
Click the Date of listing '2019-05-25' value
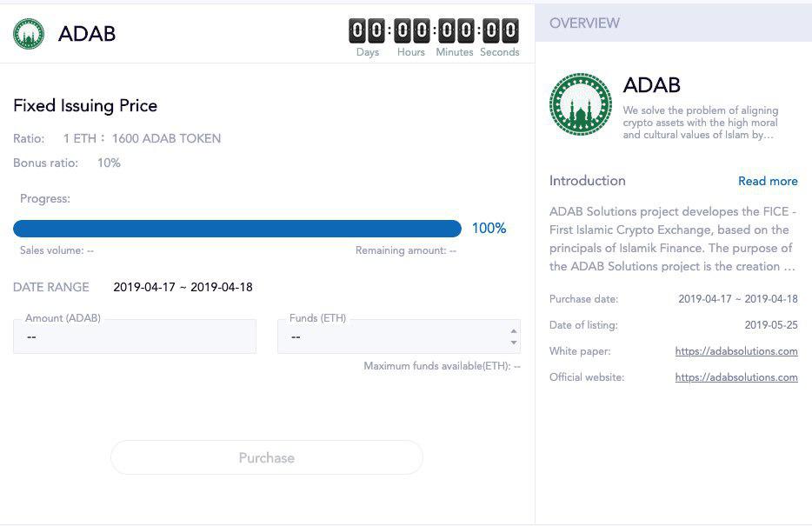[771, 325]
